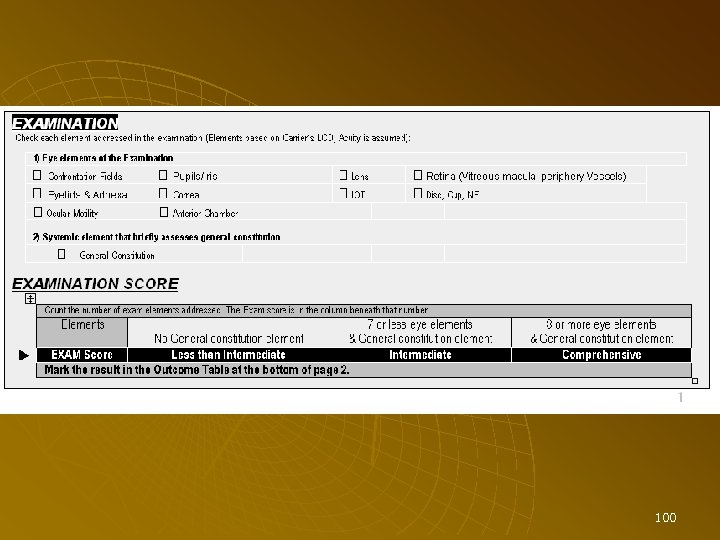Tick the Retina (Vitreous macula periphery Vessels) checkbox

click(418, 175)
